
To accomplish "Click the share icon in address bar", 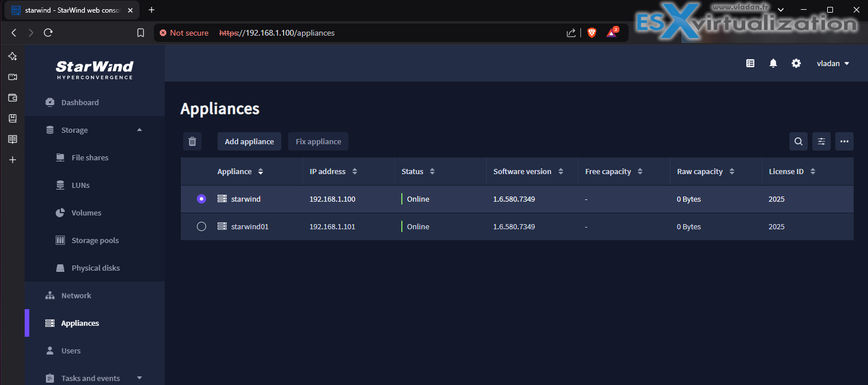I will pos(571,33).
